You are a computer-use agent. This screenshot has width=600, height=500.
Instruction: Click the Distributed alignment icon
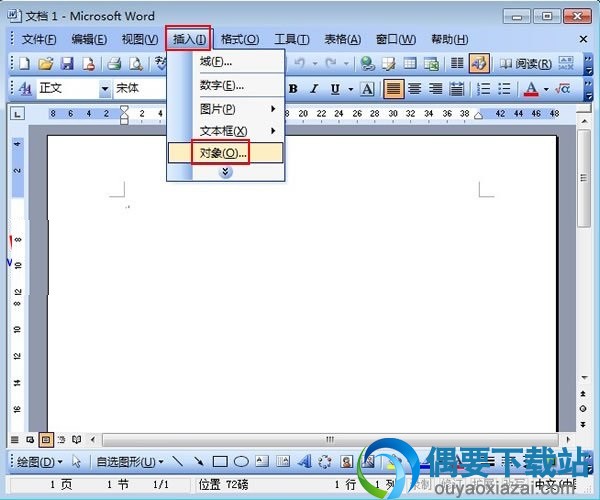coord(457,89)
